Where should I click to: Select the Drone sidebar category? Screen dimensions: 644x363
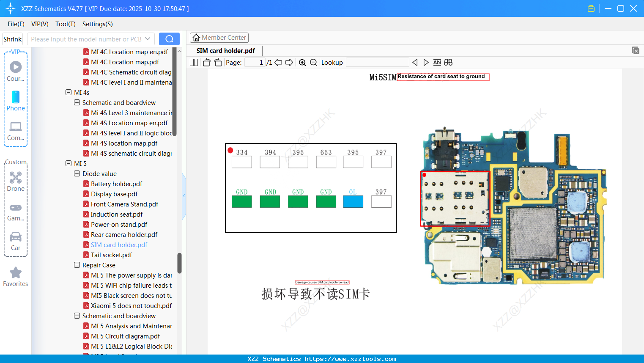[x=16, y=181]
